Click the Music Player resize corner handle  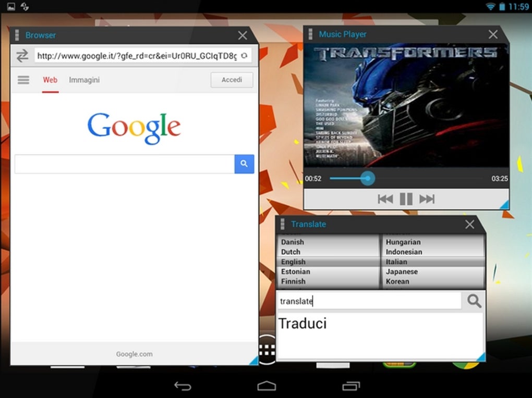pyautogui.click(x=504, y=204)
